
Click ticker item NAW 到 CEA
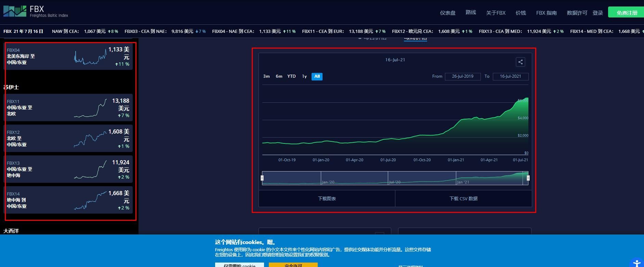pyautogui.click(x=85, y=31)
